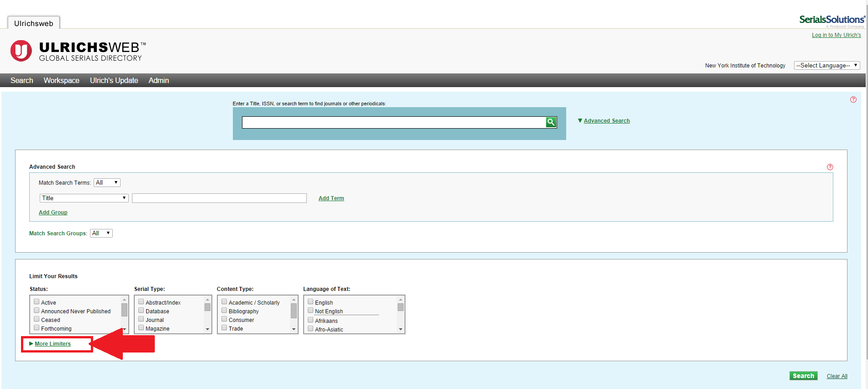The image size is (868, 389).
Task: Check the English language option
Action: tap(310, 301)
